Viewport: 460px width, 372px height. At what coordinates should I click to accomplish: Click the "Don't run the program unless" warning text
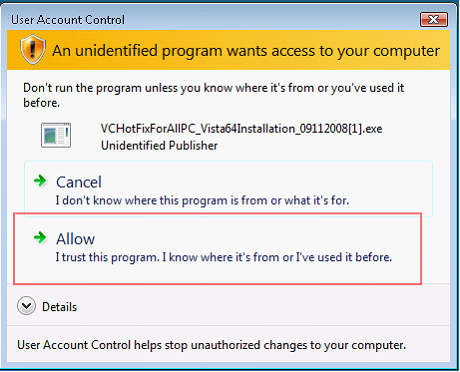[x=213, y=95]
